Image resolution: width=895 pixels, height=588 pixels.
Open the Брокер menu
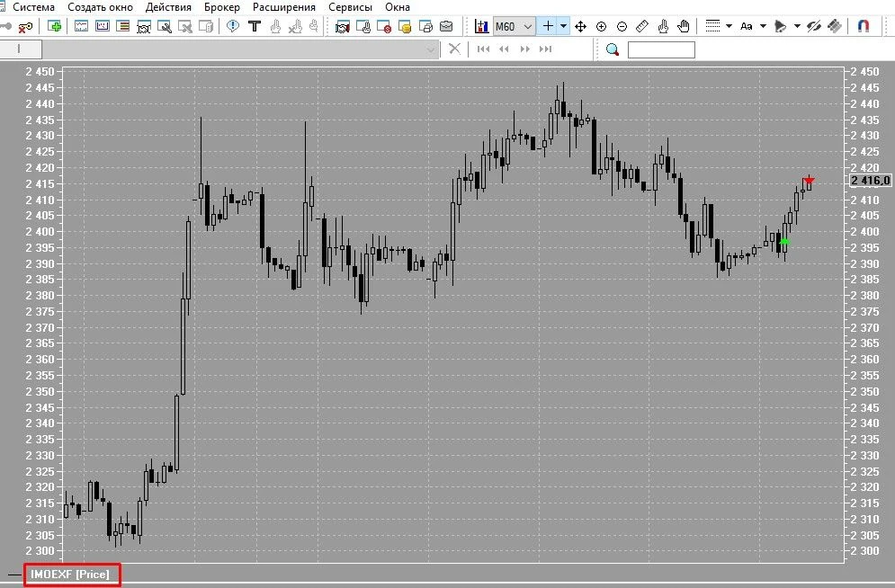pyautogui.click(x=222, y=7)
